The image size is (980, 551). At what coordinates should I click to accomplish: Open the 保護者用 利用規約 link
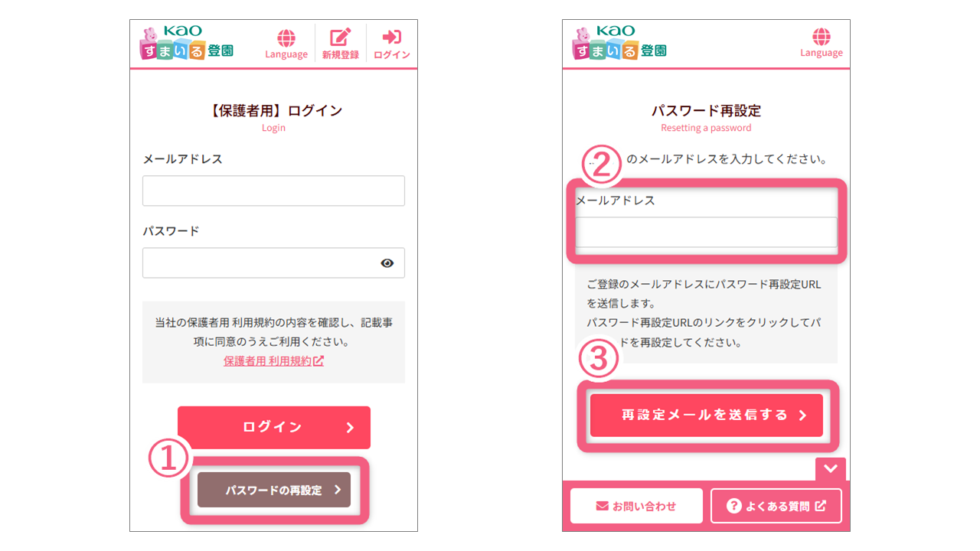coord(273,361)
